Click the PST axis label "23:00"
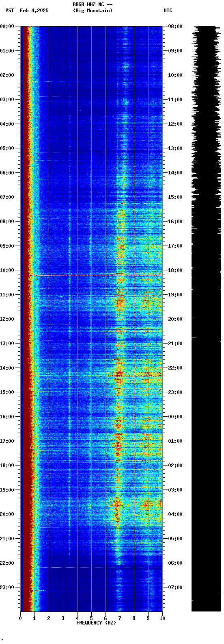Image resolution: width=224 pixels, height=644 pixels. point(7,587)
